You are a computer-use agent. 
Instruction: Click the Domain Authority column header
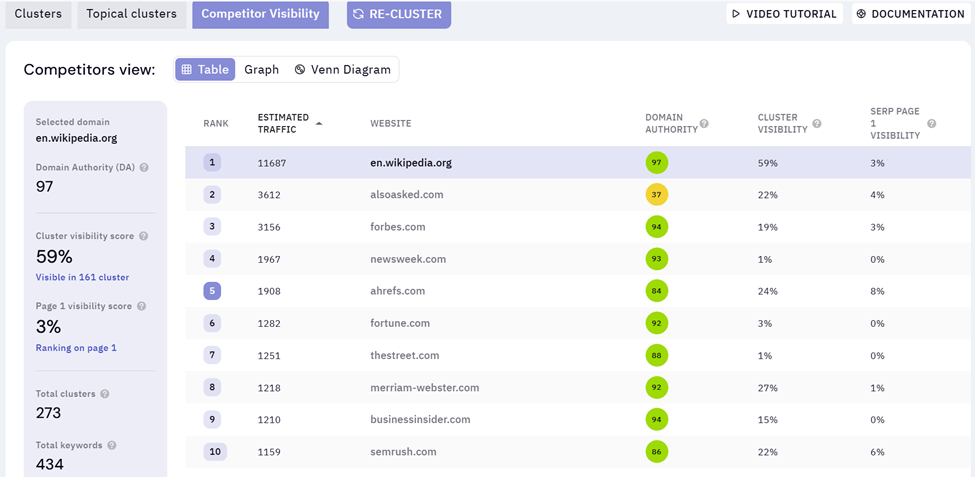point(671,123)
